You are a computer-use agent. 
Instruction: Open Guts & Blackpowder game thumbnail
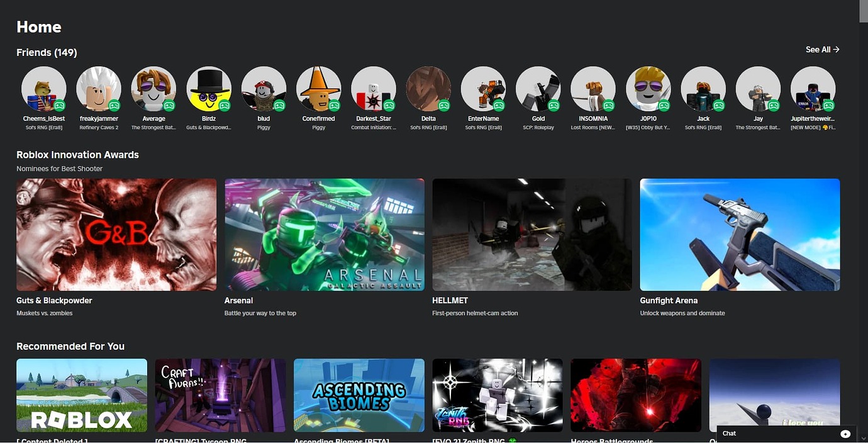point(116,235)
